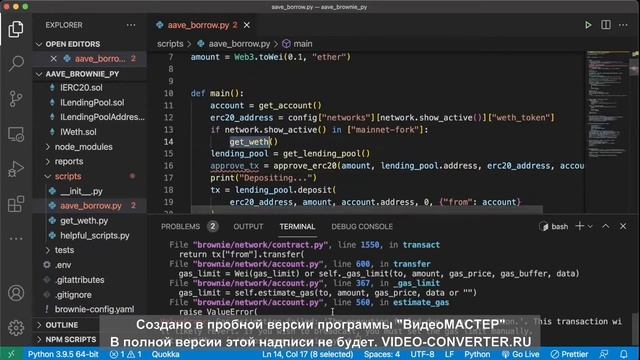Switch to the Terminal tab
Viewport: 640px width, 360px height.
[297, 227]
